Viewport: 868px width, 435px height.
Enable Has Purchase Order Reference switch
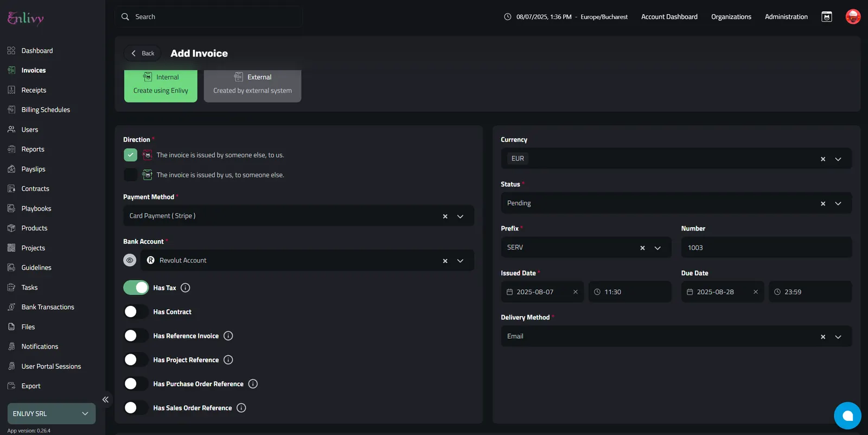tap(136, 384)
